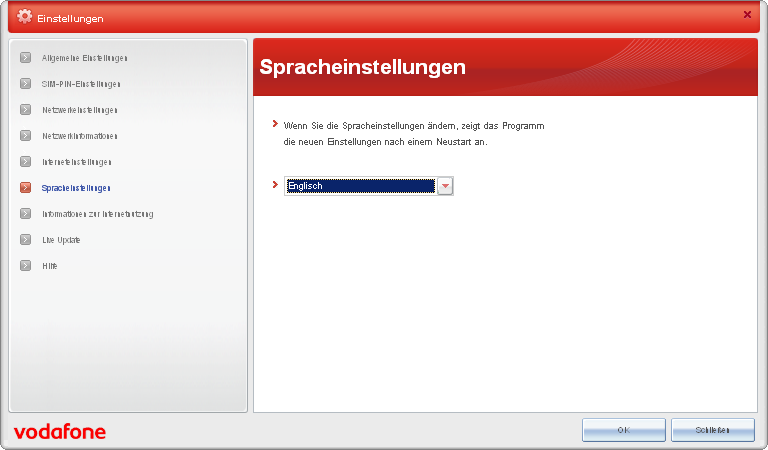Click the gear icon in the title bar
768x450 pixels.
[x=25, y=17]
